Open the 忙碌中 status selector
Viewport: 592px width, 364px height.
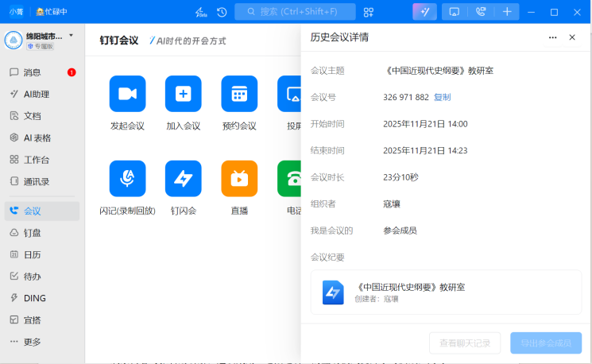[52, 12]
